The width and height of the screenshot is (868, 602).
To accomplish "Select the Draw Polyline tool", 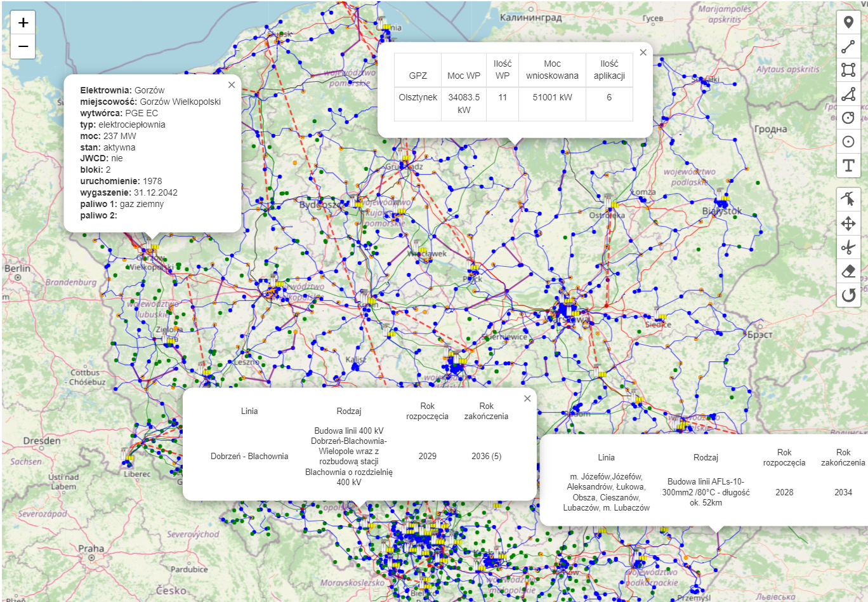I will (x=848, y=46).
